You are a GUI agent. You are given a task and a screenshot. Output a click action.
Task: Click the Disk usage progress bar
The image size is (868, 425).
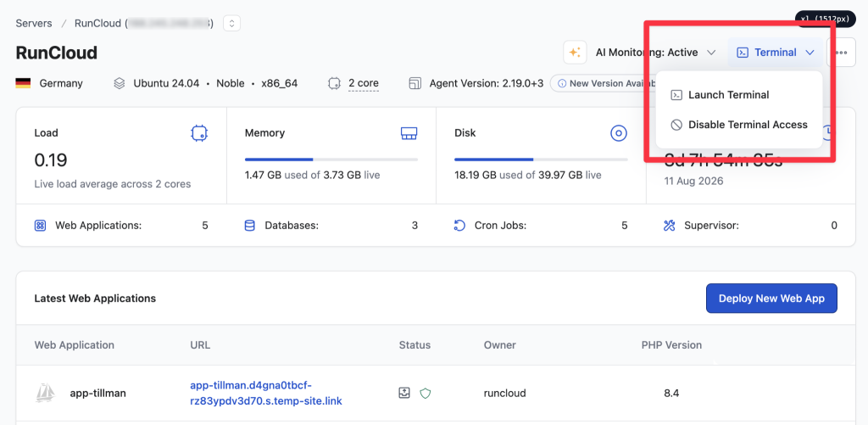541,159
